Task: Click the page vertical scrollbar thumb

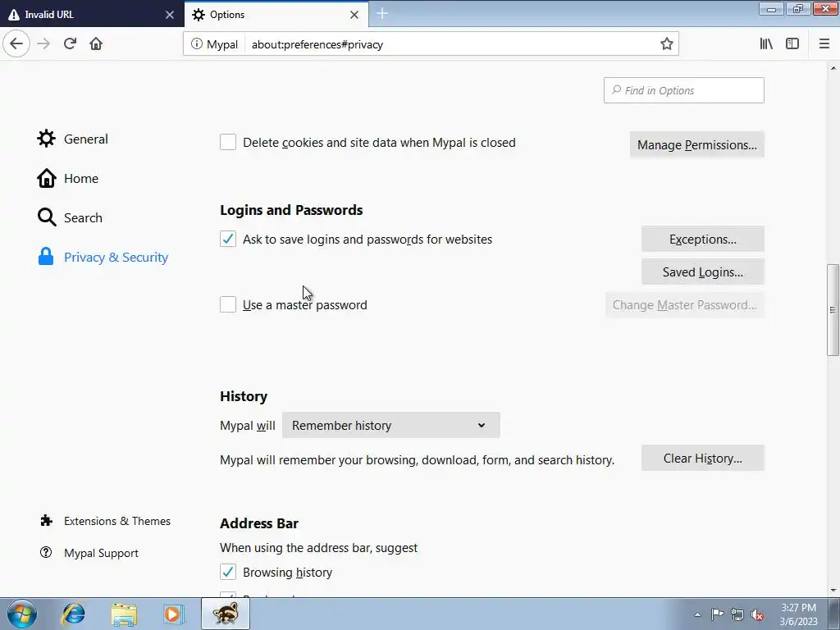Action: [x=833, y=309]
